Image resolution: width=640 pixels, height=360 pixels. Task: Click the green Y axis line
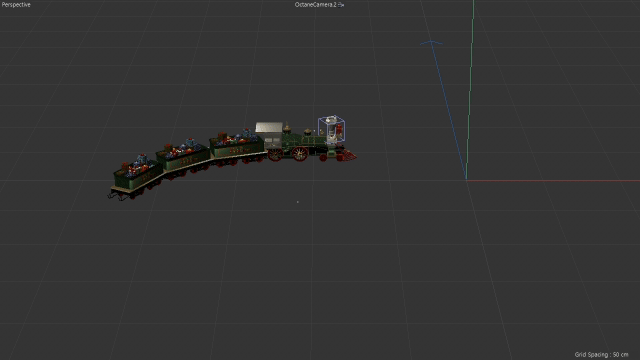coord(470,90)
